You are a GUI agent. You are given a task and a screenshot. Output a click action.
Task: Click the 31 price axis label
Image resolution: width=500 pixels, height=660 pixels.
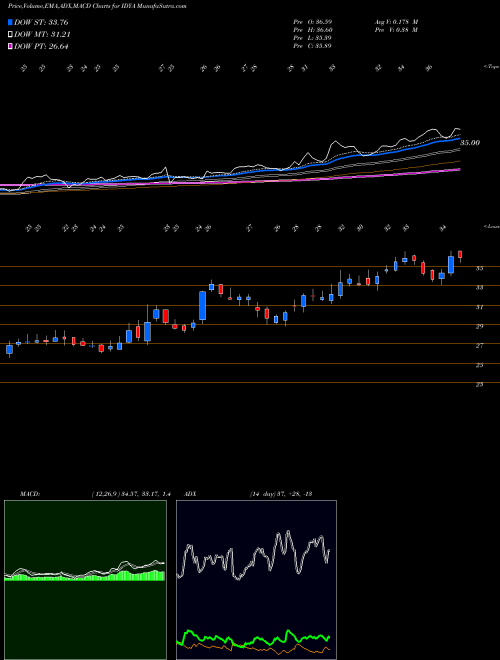[479, 307]
